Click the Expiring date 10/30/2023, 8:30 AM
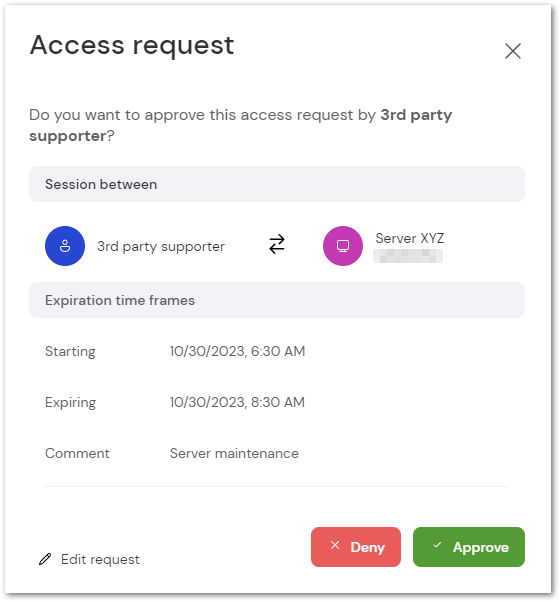560x602 pixels. click(x=237, y=402)
